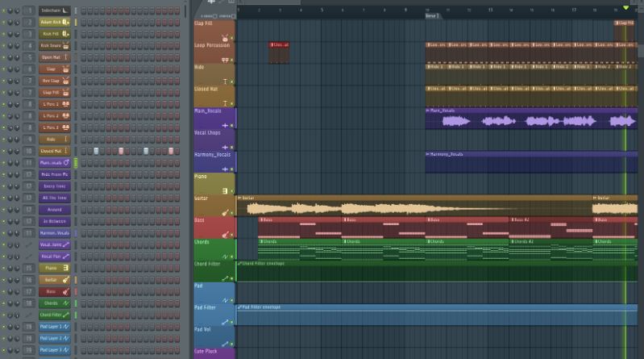This screenshot has width=644, height=359.
Task: Click the Cute Pluck playlist track header
Action: point(214,353)
